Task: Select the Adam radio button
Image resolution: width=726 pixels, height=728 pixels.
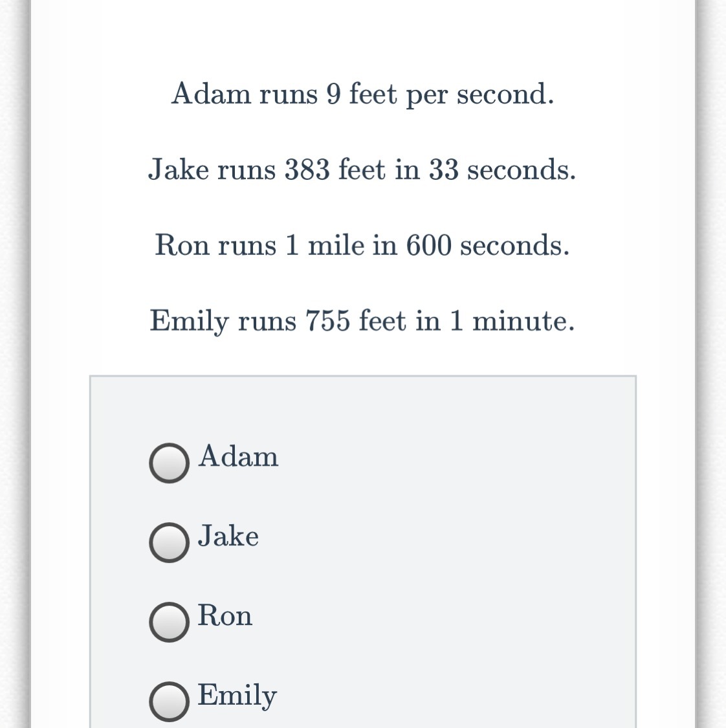Action: 169,463
